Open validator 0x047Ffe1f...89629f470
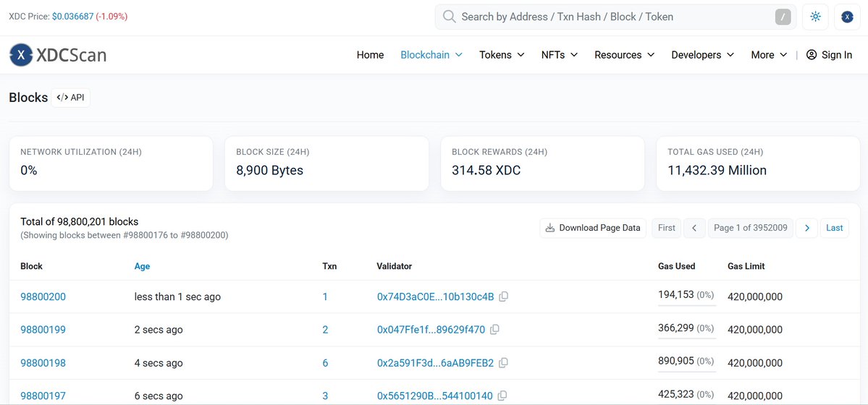868x405 pixels. pos(431,330)
